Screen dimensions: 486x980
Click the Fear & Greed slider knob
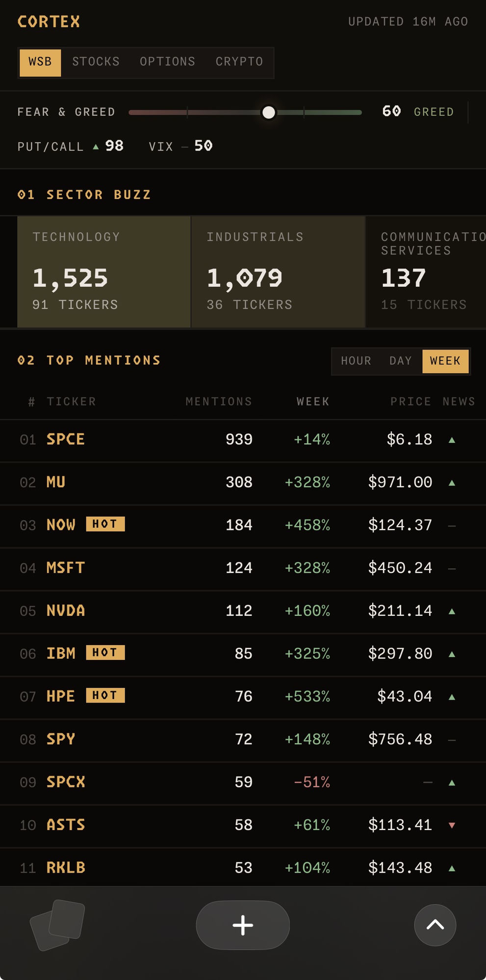[269, 113]
